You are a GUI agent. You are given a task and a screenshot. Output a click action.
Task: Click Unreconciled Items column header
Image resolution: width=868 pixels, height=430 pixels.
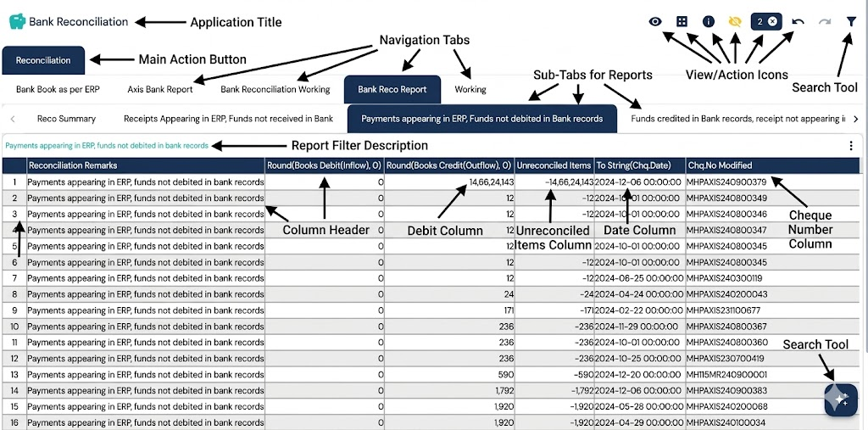point(554,165)
